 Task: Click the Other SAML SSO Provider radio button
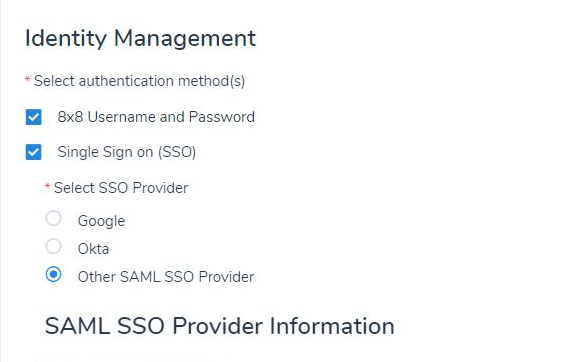tap(53, 274)
